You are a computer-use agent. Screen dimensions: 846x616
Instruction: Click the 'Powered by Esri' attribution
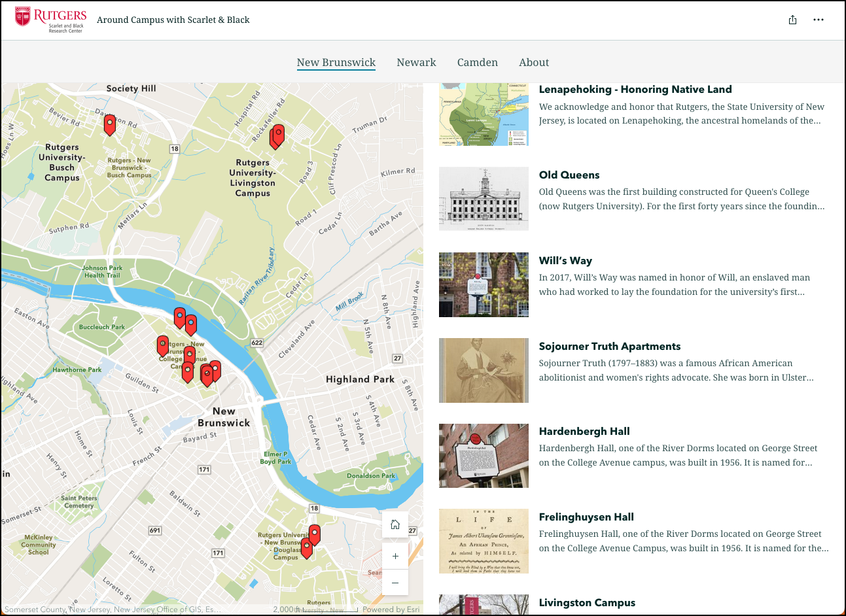391,609
